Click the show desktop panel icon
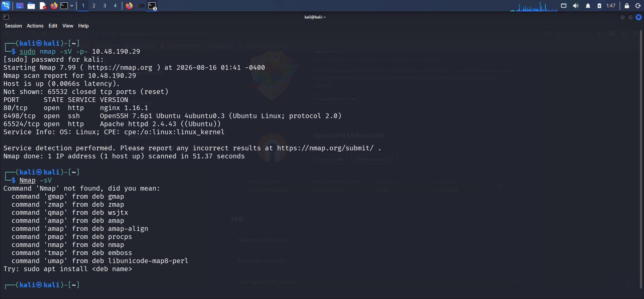The width and height of the screenshot is (644, 299). coord(20,6)
